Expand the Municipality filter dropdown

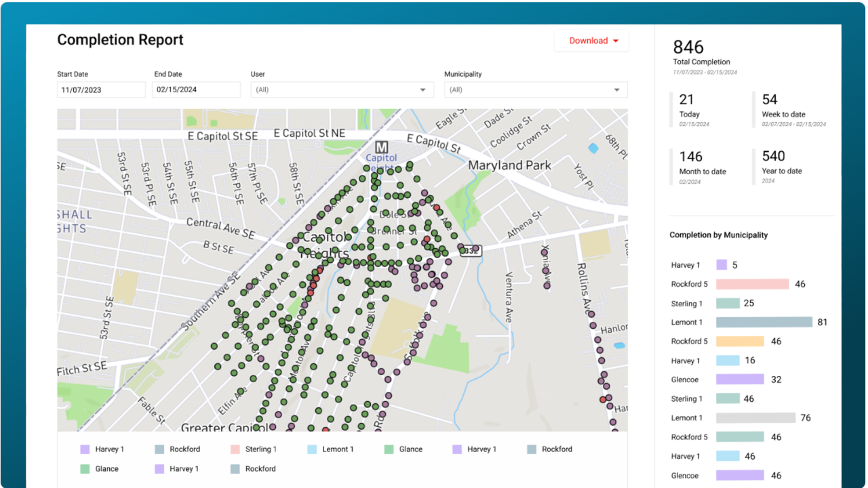tap(535, 89)
